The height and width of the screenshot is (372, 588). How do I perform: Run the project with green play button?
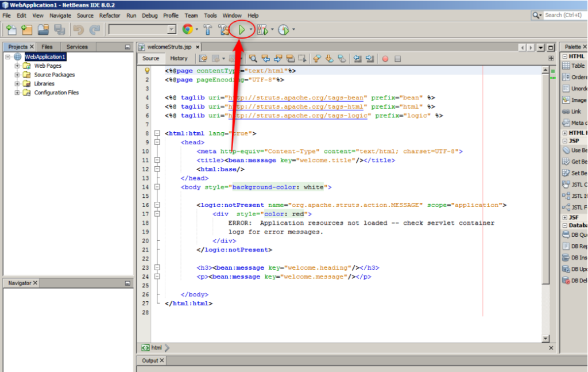tap(242, 29)
